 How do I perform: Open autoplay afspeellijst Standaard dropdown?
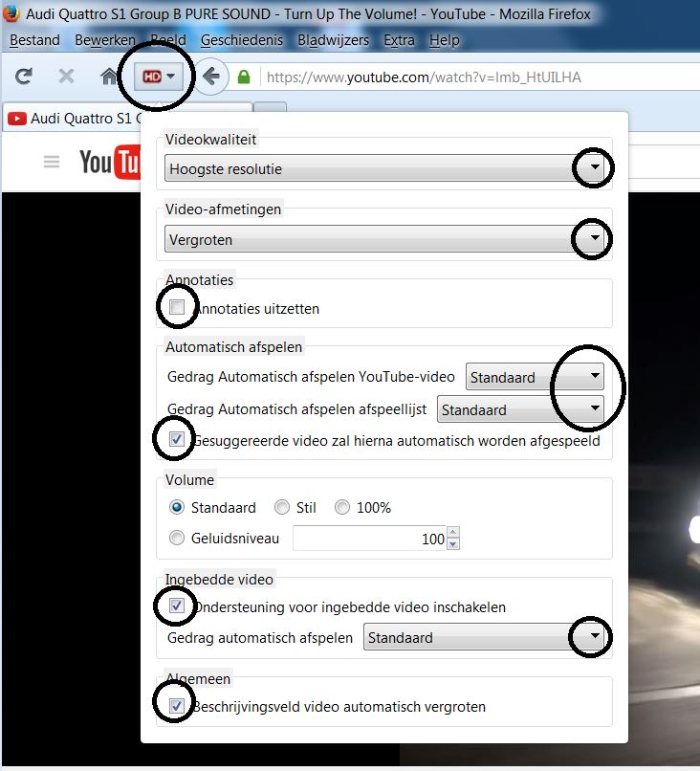520,409
